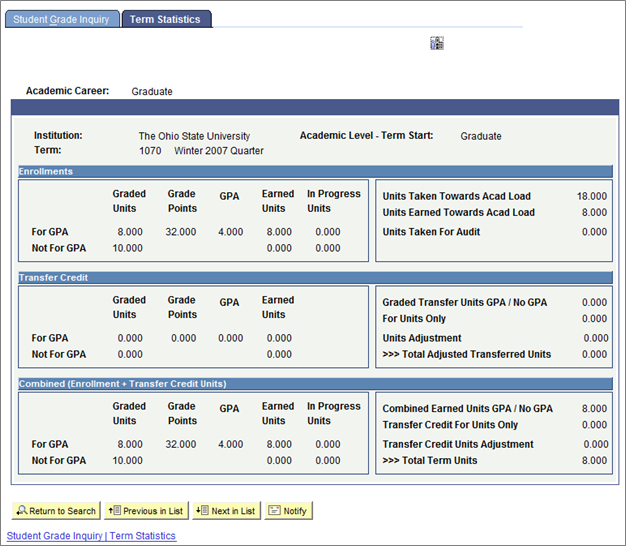The image size is (626, 546).
Task: Click the institution value The Ohio State University
Action: [x=194, y=136]
